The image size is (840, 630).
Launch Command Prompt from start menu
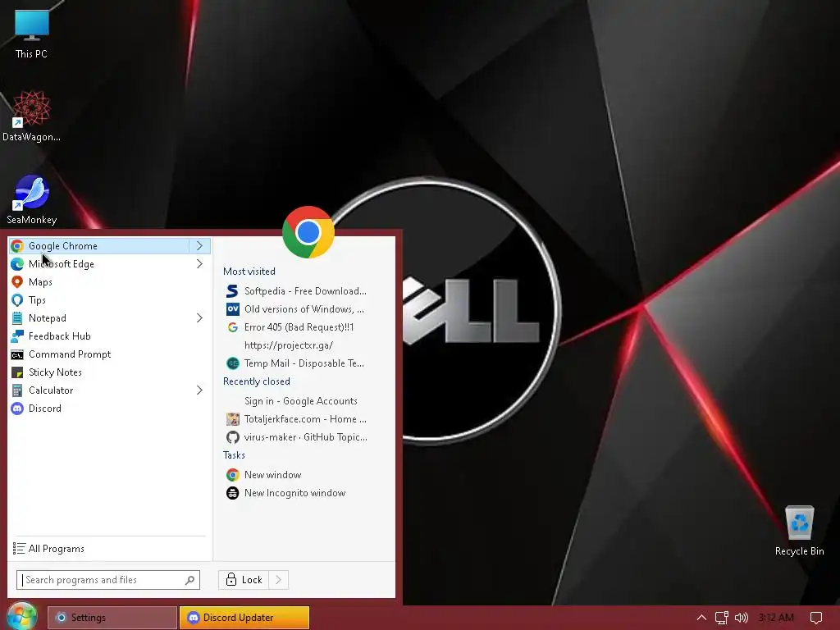click(x=110, y=354)
